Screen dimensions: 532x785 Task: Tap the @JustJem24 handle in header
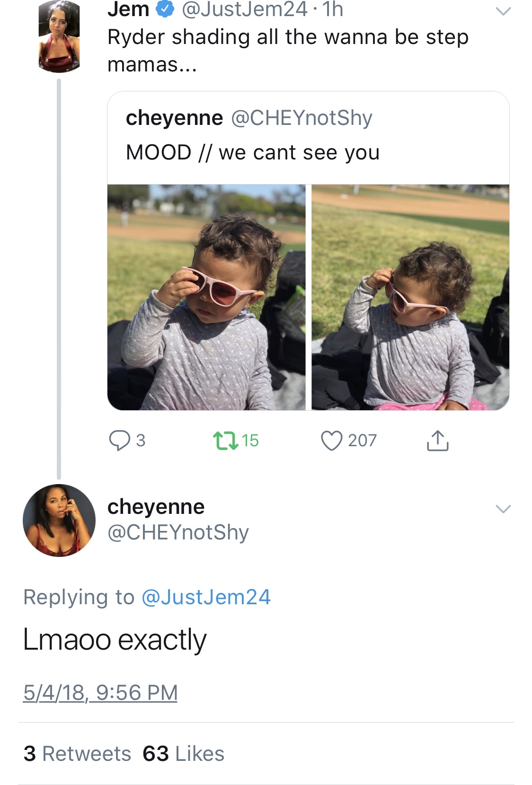pos(245,9)
